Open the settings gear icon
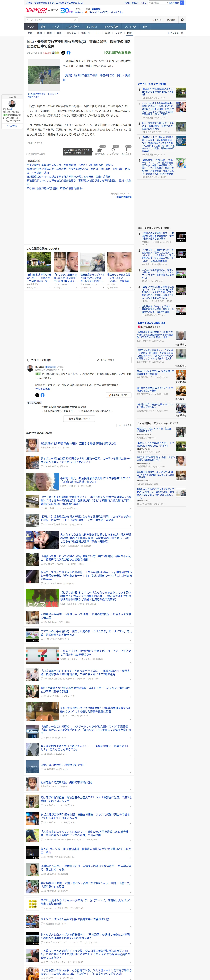The height and width of the screenshot is (980, 210). click(182, 20)
